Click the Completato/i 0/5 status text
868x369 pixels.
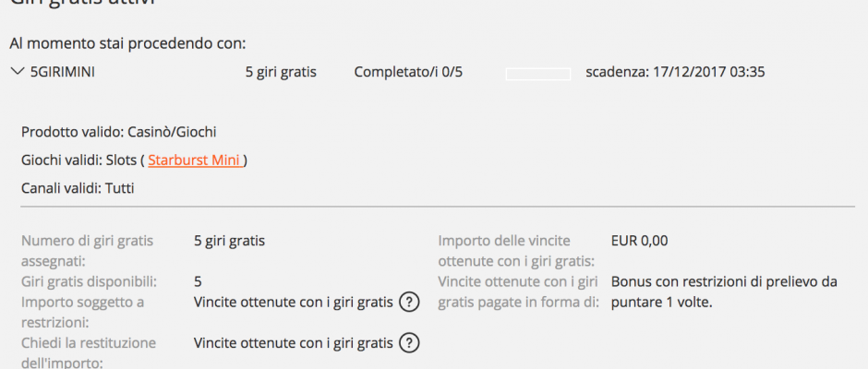(408, 72)
